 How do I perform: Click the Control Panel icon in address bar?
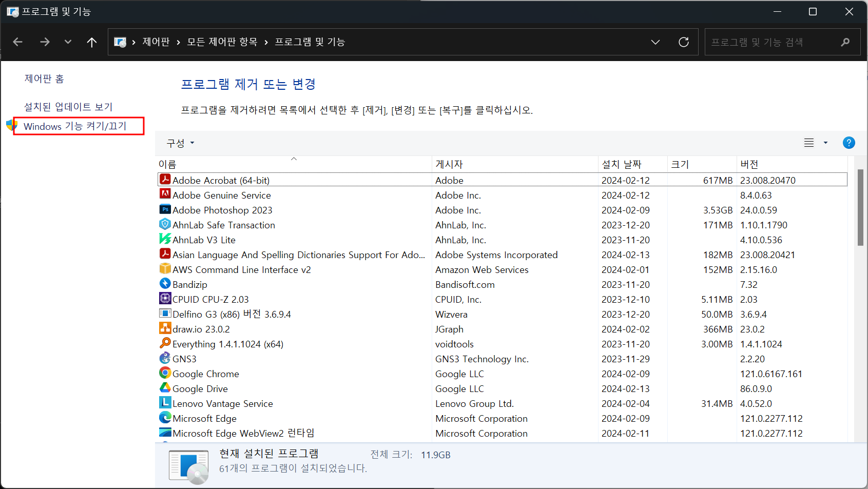[x=120, y=42]
